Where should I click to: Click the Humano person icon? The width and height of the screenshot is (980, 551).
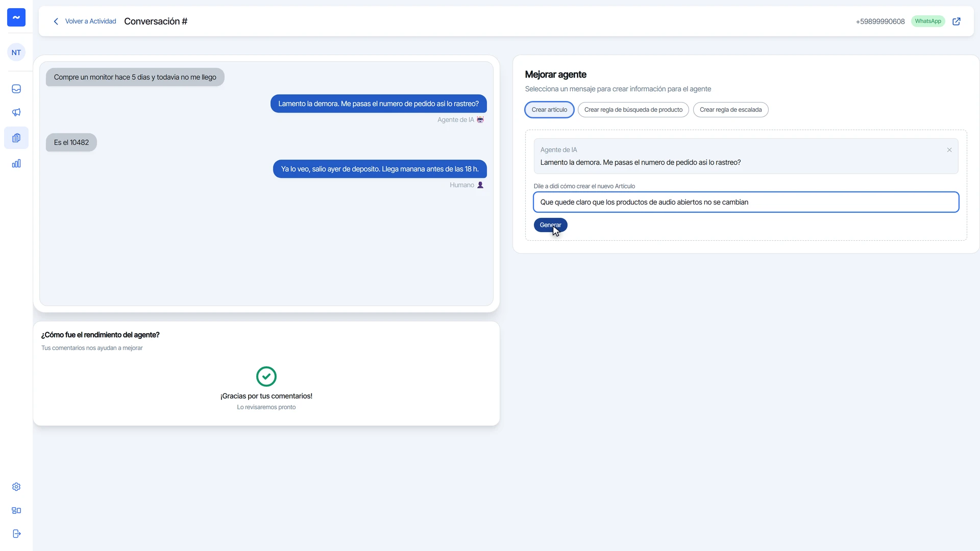point(480,185)
